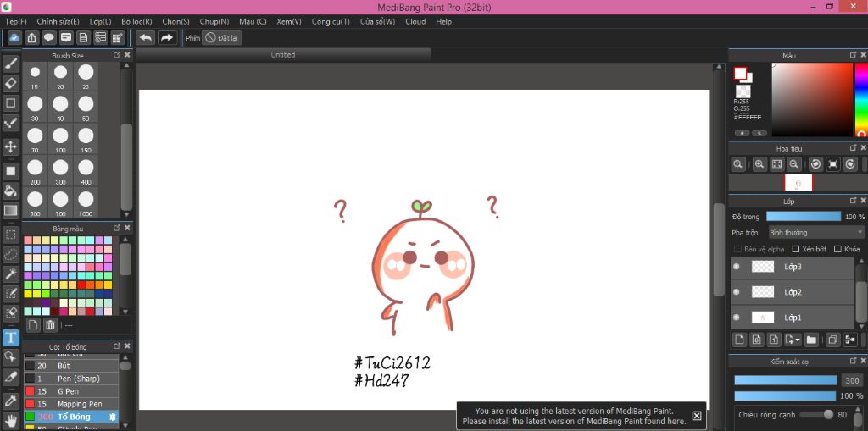Open the Bộ lọc(R) menu

point(136,21)
